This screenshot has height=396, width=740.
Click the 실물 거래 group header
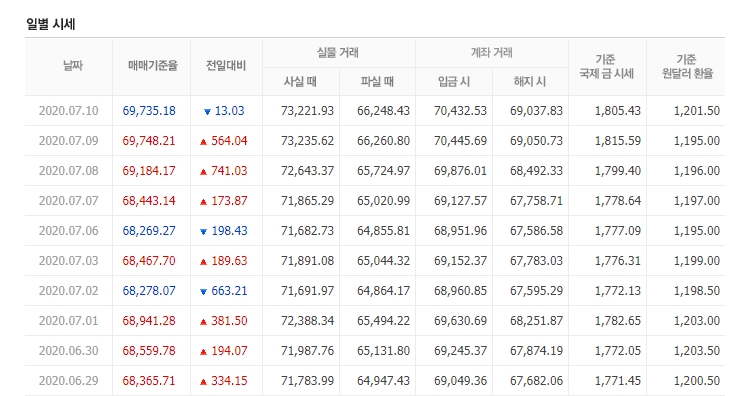click(x=338, y=52)
